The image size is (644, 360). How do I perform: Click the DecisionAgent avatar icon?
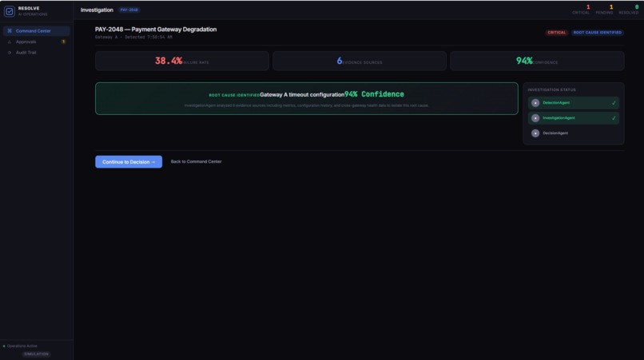tap(535, 133)
